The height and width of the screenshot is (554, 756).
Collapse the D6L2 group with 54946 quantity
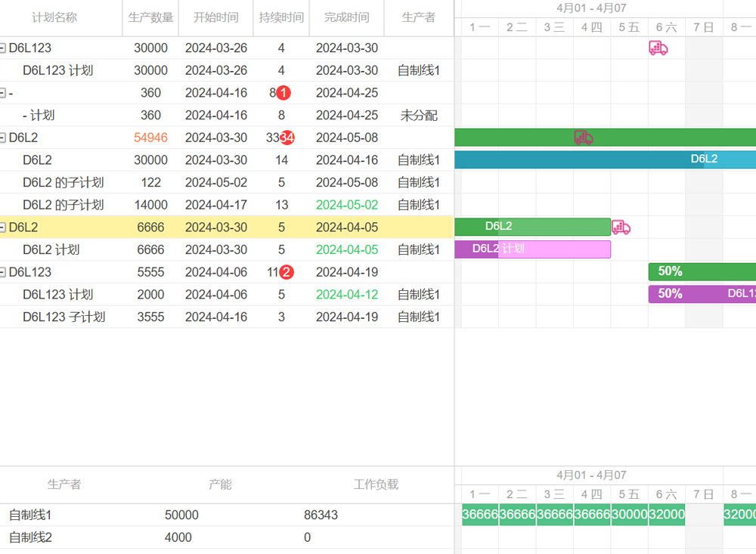point(3,138)
